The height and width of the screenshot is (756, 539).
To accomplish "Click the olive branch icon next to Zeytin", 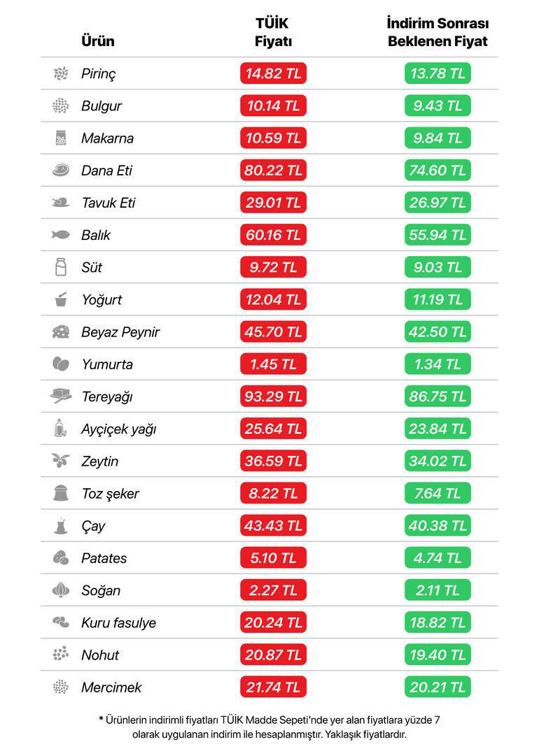I will tap(61, 461).
